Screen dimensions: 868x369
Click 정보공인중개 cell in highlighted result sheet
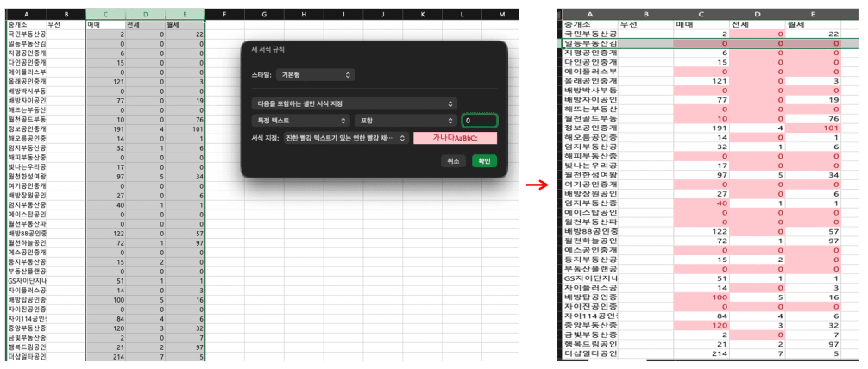591,128
